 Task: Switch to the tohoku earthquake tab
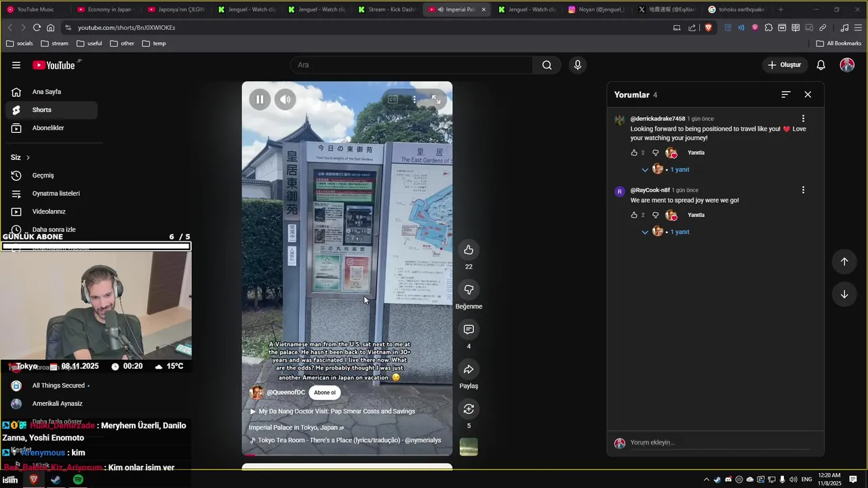(x=736, y=9)
